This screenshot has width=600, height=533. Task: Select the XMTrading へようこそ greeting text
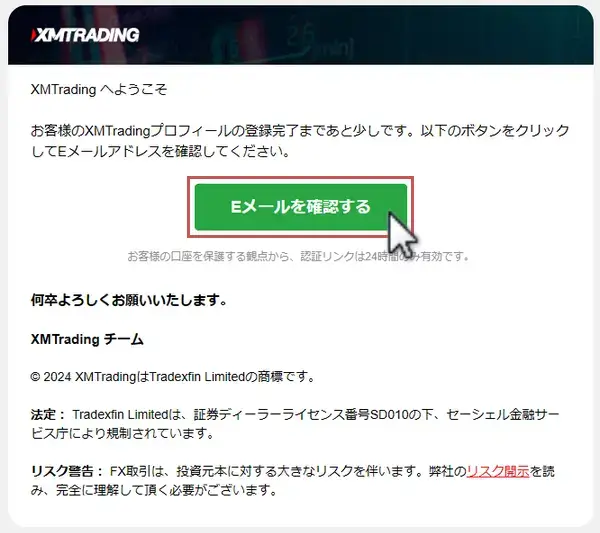click(99, 90)
